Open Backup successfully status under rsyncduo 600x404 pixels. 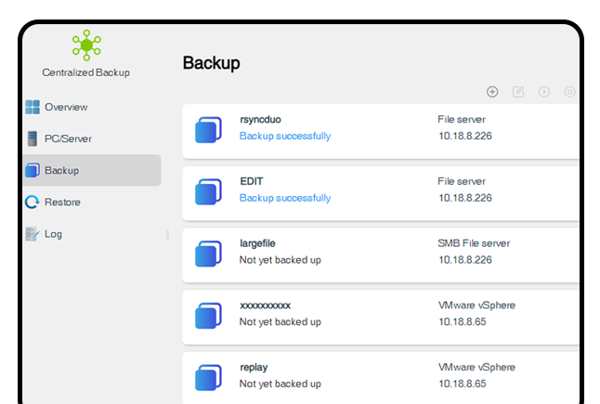(x=285, y=136)
